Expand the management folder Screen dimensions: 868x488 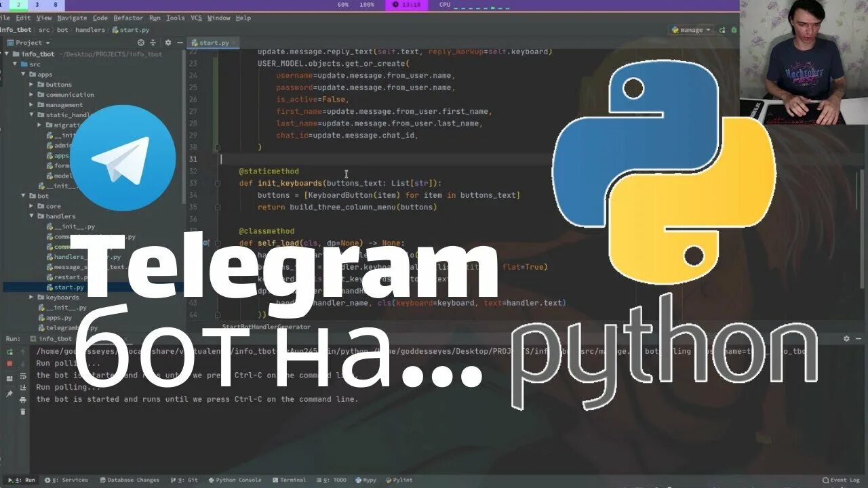(x=31, y=105)
